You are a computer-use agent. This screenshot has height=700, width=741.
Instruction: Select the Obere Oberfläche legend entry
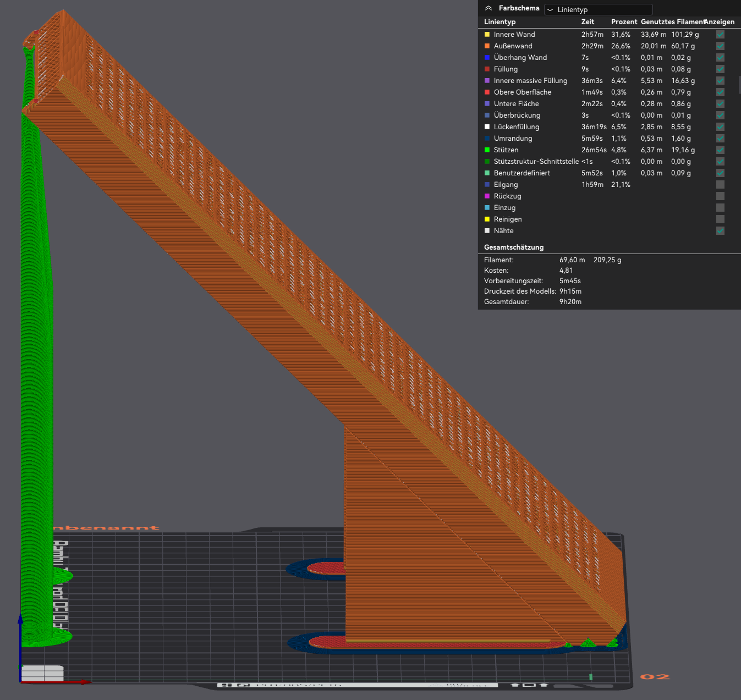[x=522, y=92]
